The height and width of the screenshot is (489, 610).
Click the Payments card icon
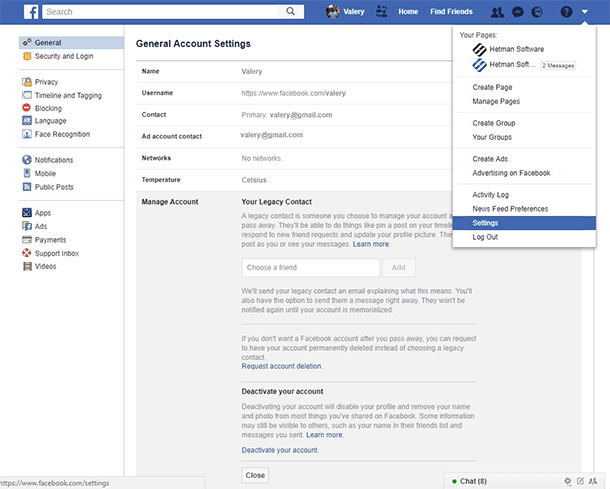27,240
